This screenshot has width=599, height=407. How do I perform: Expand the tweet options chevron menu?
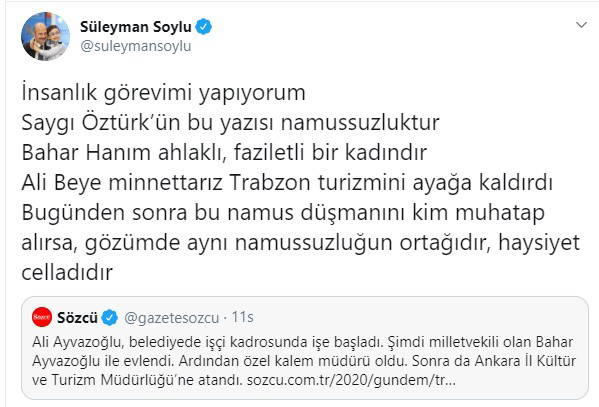tap(581, 25)
